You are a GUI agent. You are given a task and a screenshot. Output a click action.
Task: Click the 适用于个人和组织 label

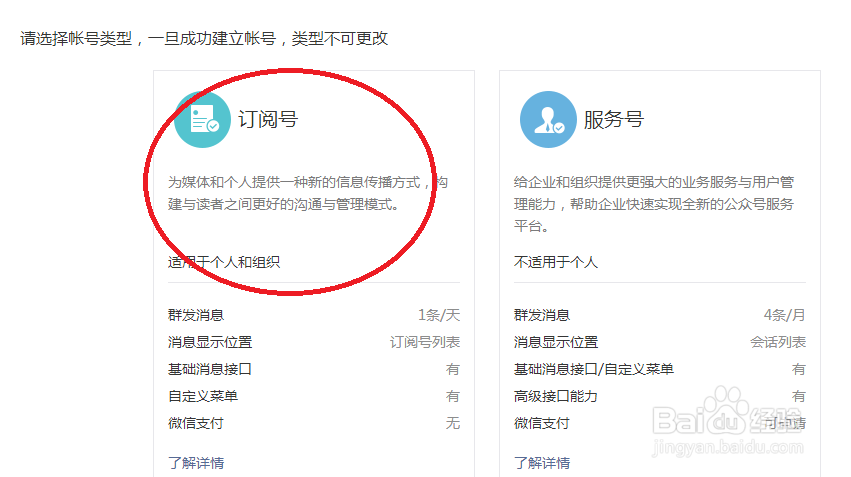click(224, 262)
